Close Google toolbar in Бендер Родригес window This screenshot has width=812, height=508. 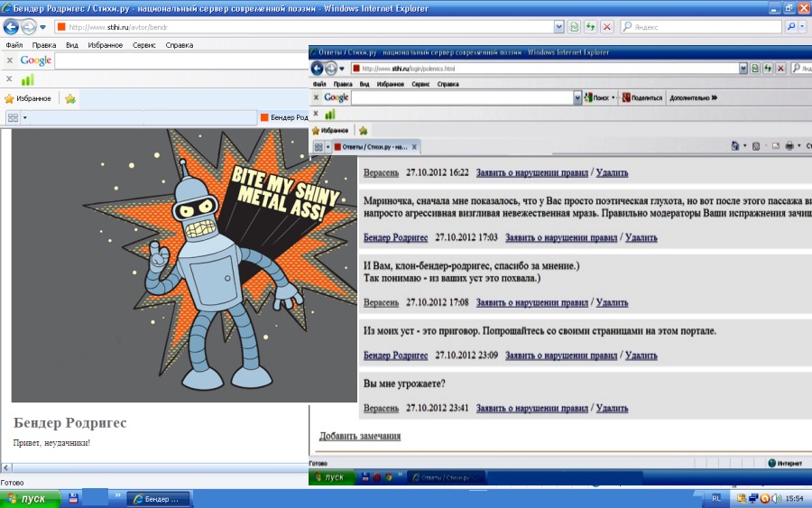point(9,60)
